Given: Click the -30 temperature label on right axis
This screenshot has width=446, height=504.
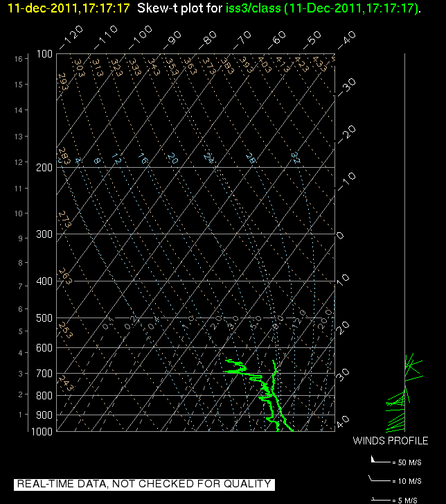Looking at the screenshot, I should click(346, 87).
